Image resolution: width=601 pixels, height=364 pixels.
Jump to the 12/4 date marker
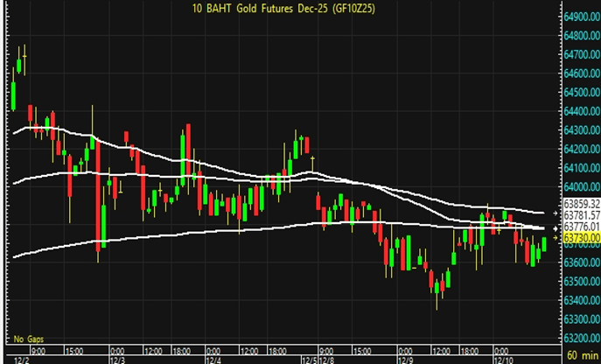click(213, 359)
